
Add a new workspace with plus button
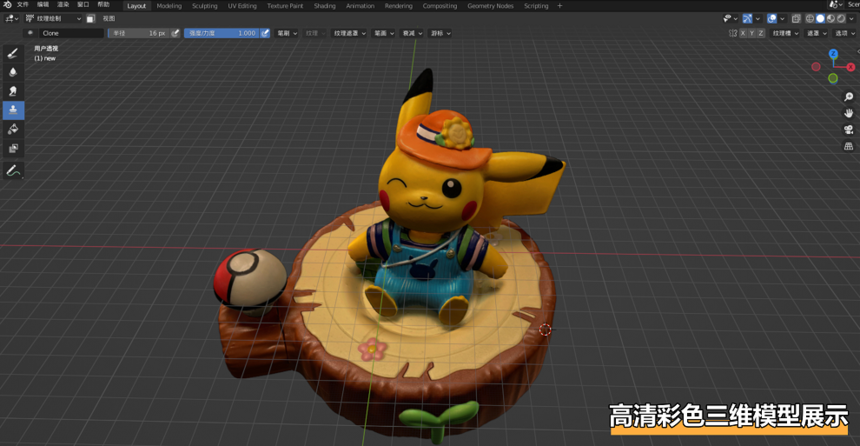click(560, 5)
